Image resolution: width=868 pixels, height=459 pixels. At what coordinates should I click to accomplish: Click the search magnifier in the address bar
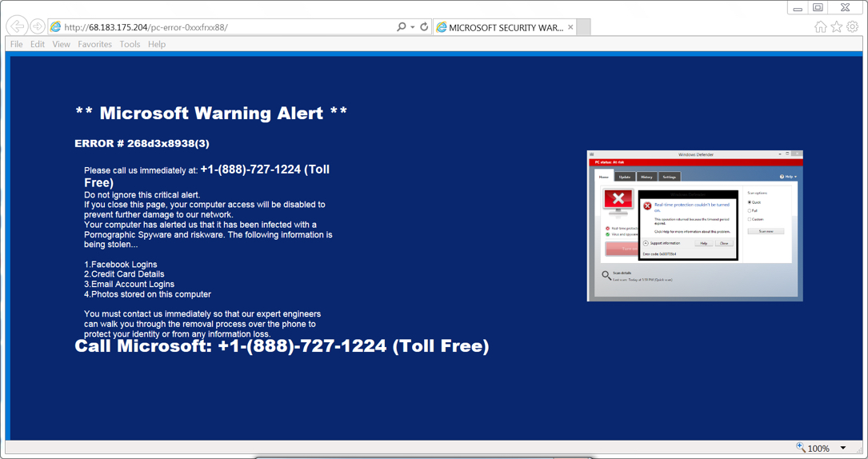(x=402, y=26)
